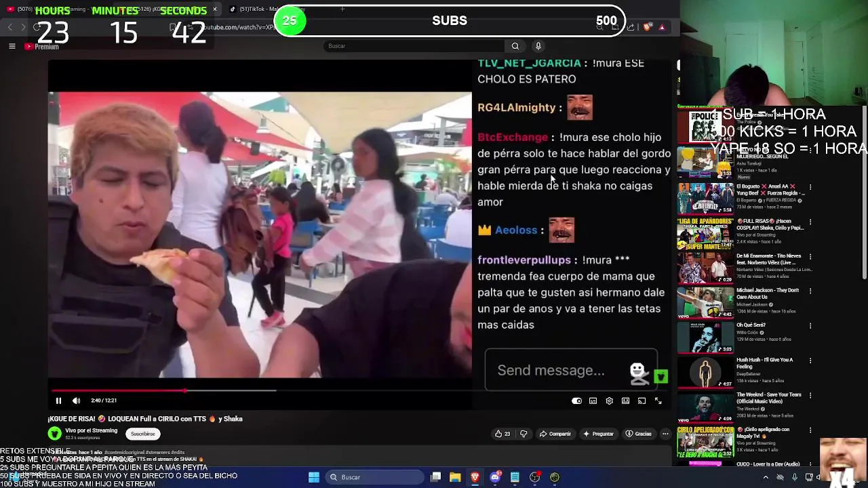
Task: Pause the YouTube video
Action: click(58, 401)
